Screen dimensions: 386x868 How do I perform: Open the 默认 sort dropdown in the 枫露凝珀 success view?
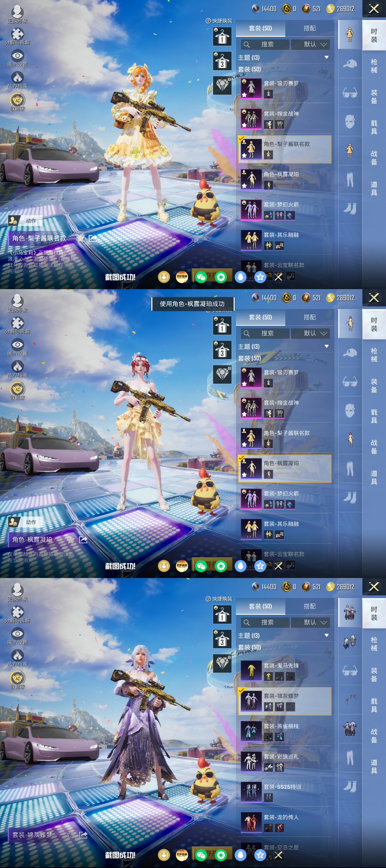click(311, 334)
